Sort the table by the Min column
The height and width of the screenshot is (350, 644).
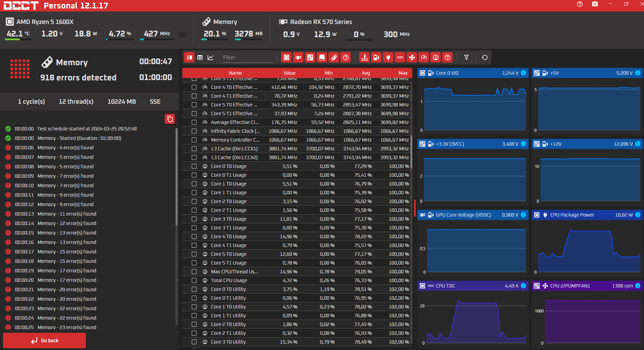tap(329, 73)
